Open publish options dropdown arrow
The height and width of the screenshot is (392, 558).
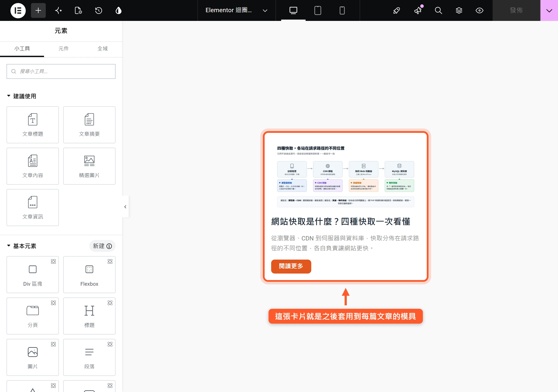coord(549,10)
